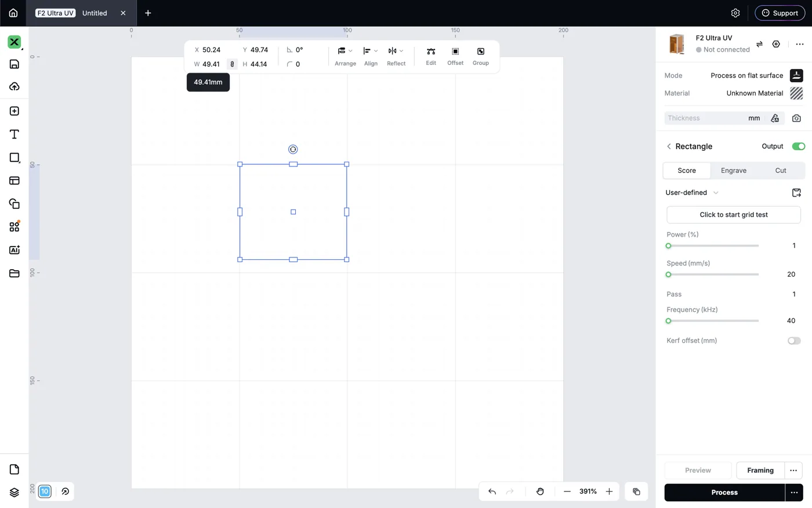This screenshot has width=812, height=508.
Task: Switch to the Cut tab
Action: (781, 170)
